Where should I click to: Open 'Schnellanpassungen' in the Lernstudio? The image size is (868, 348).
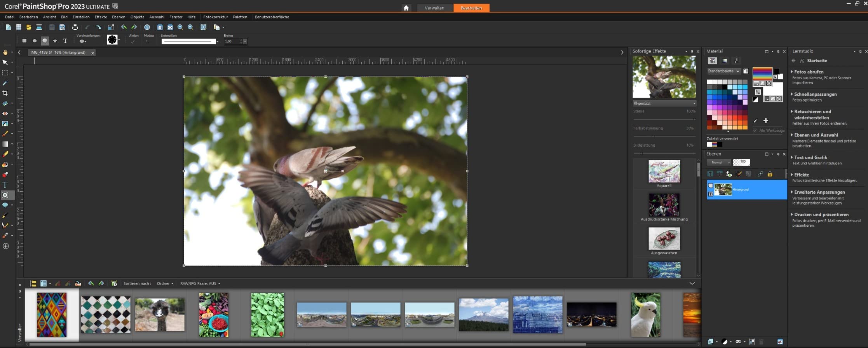pos(815,94)
